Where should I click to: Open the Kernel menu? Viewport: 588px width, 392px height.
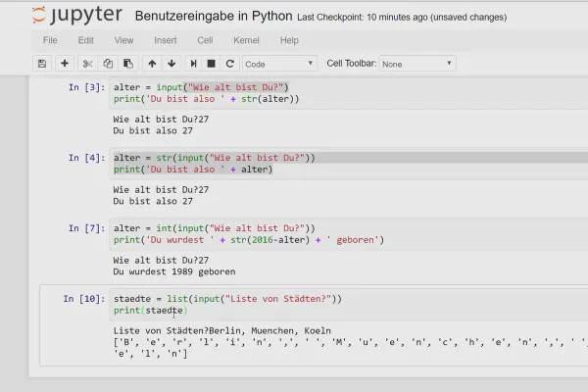(246, 40)
